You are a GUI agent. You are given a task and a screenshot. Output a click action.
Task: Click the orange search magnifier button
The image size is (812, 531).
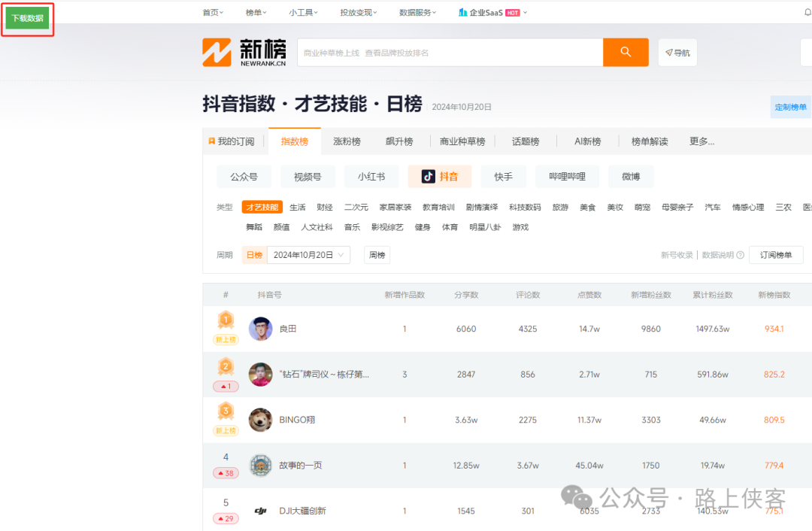[x=626, y=53]
